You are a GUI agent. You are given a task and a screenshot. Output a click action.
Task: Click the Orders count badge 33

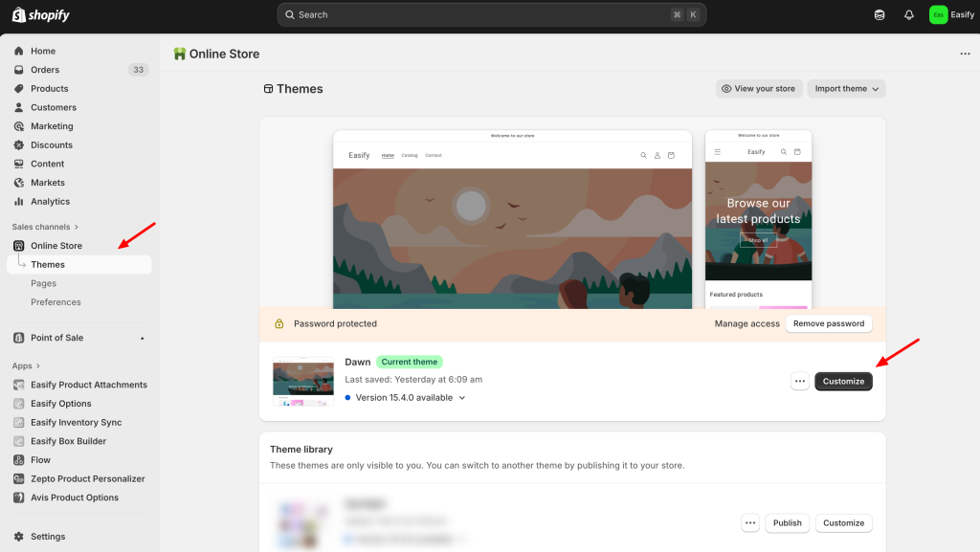click(x=138, y=70)
